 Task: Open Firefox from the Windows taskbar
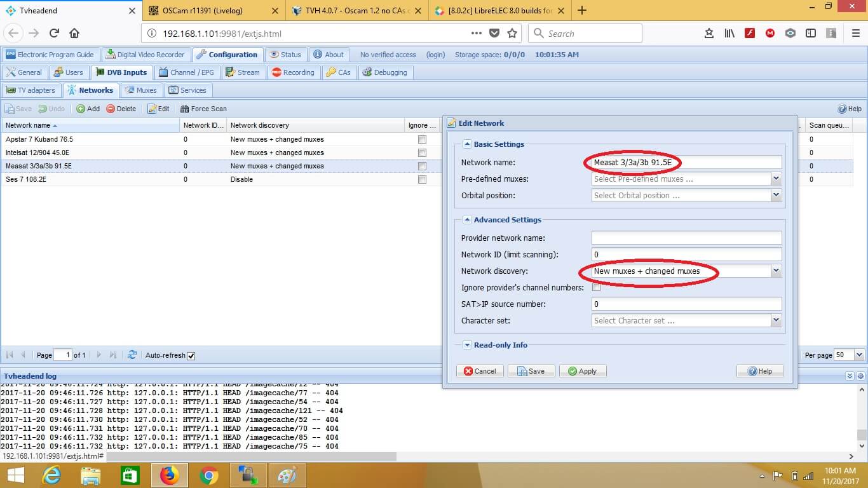(x=170, y=475)
